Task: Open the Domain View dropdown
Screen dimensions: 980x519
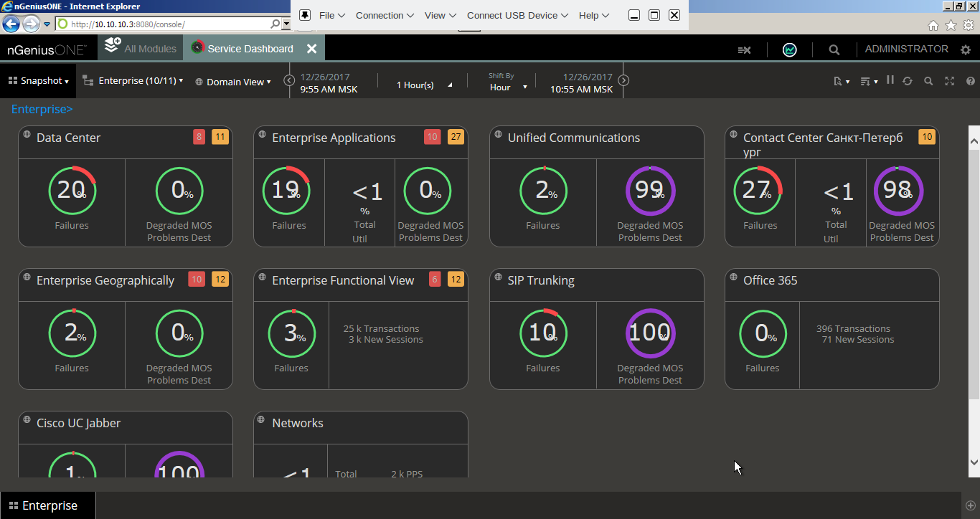Action: click(x=233, y=82)
